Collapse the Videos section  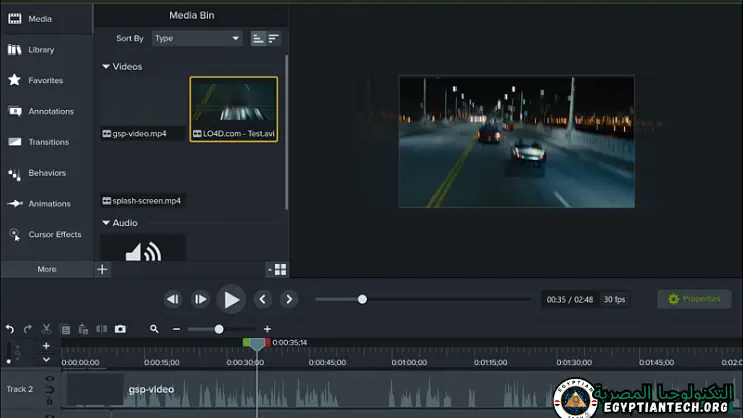pos(106,67)
